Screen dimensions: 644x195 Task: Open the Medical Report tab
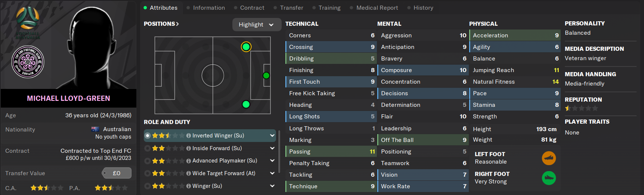377,8
